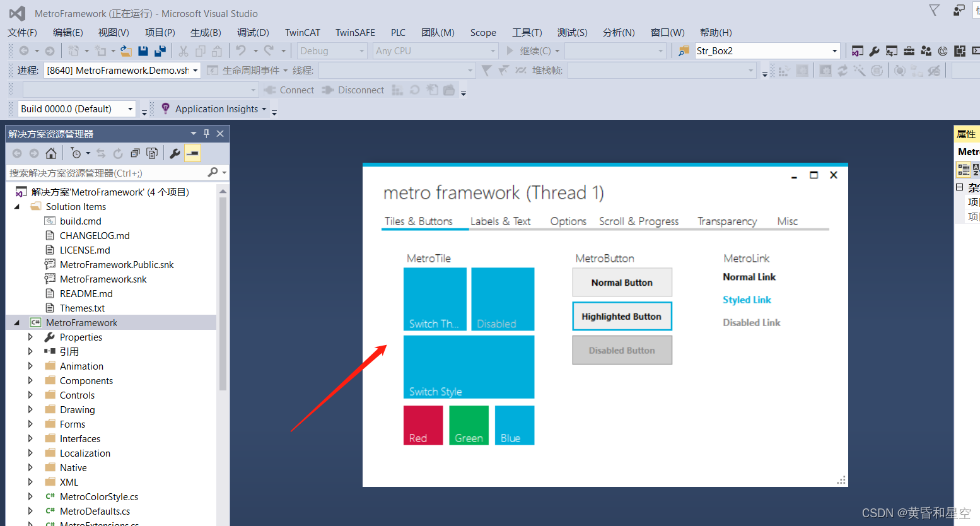
Task: Switch to the Transparency tab in the demo
Action: point(726,221)
